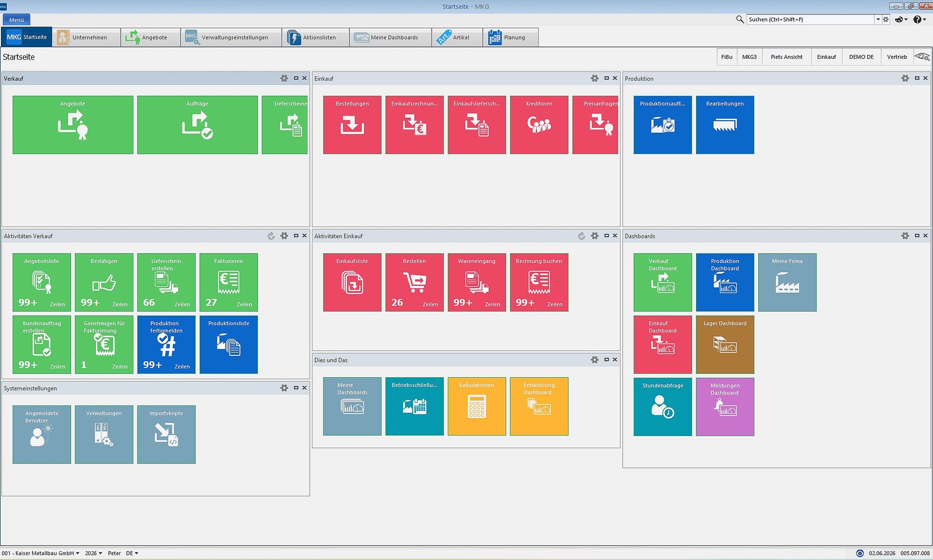
Task: Open the Produktion Dashboard tile
Action: tap(725, 282)
